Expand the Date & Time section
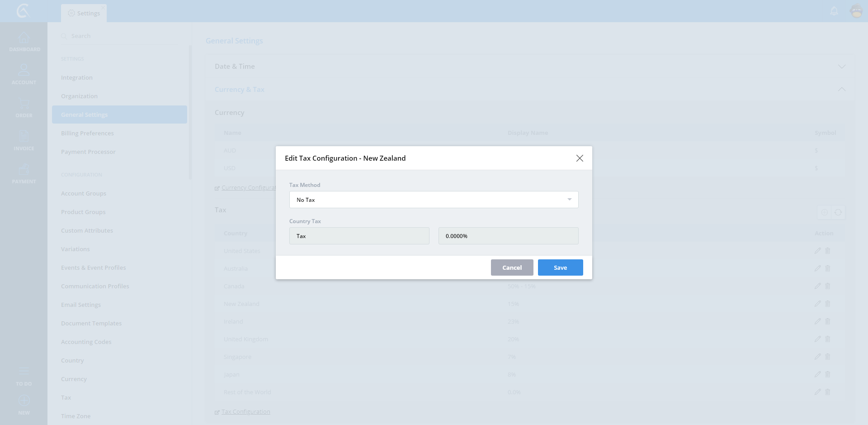868x425 pixels. pyautogui.click(x=841, y=67)
